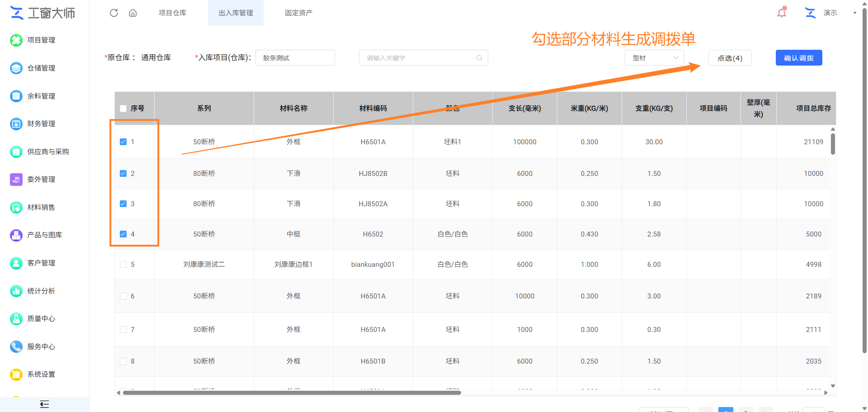Click stock value 21109
Image resolution: width=868 pixels, height=412 pixels.
tap(813, 142)
